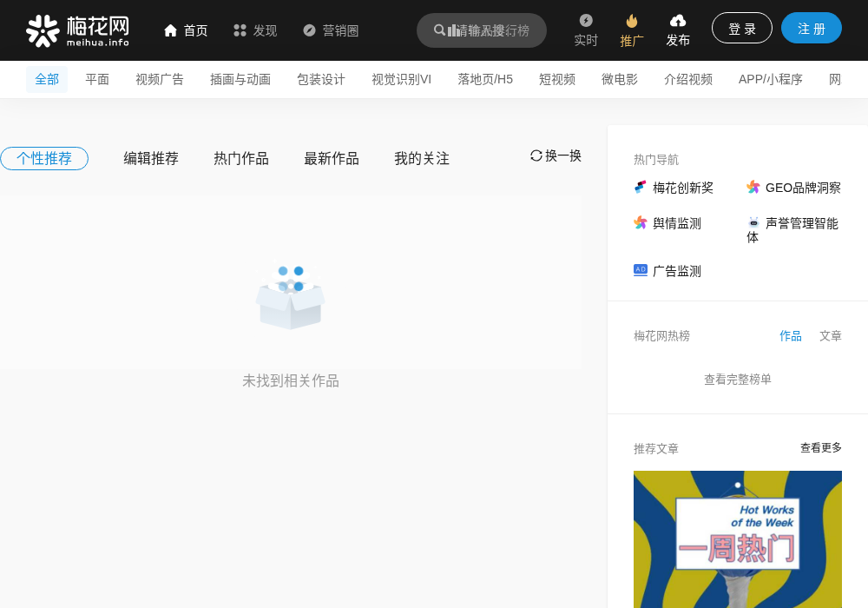868x608 pixels.
Task: Select the 落地页/H5 category tab
Action: [485, 79]
